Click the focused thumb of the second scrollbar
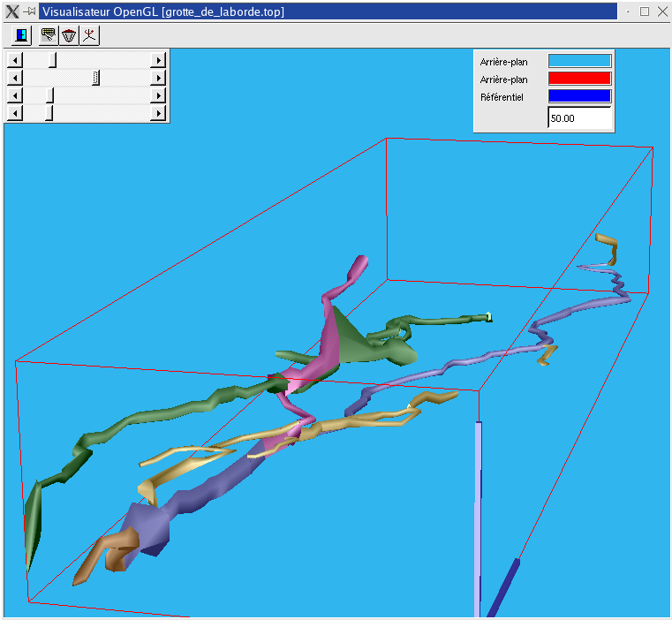 pos(96,78)
